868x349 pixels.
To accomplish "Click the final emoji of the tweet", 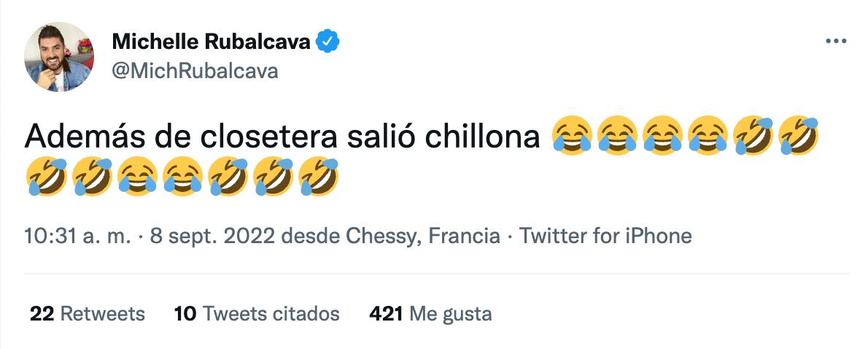I will [319, 175].
